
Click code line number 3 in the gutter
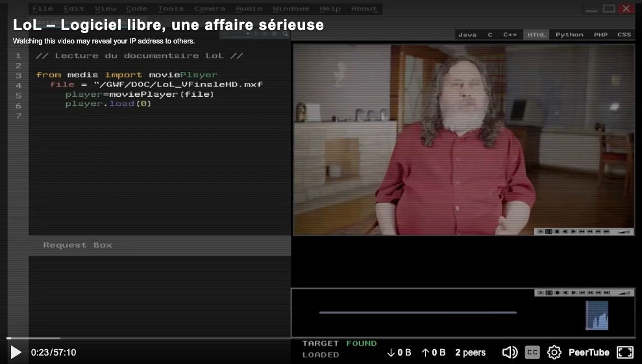coord(18,75)
